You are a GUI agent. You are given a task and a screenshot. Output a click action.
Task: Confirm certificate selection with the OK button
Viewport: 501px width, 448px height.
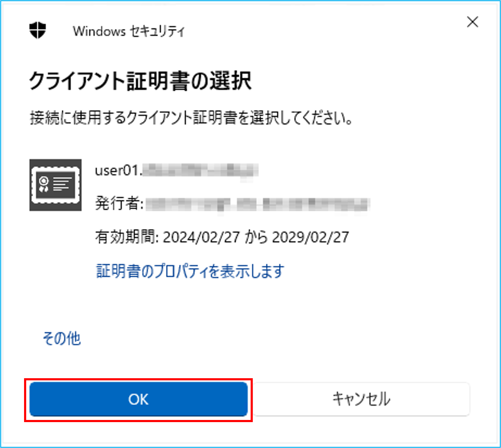[x=139, y=399]
